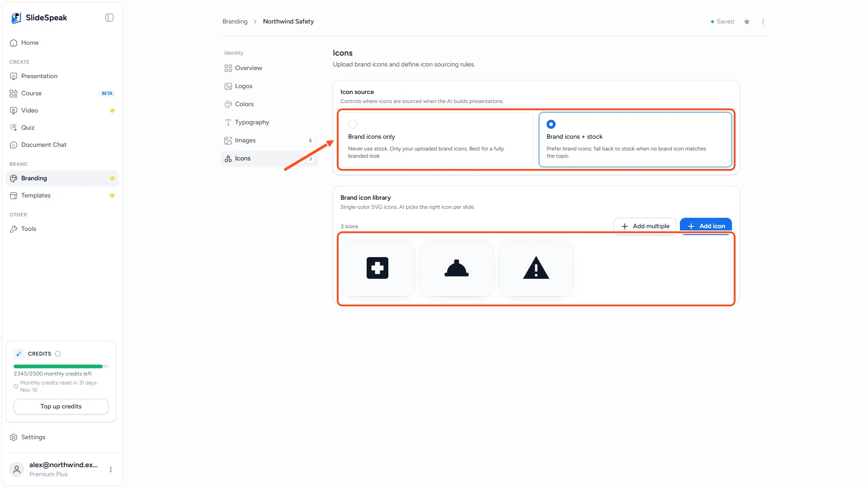Viewport: 868px width, 488px height.
Task: Open the Tools page
Action: click(x=62, y=229)
